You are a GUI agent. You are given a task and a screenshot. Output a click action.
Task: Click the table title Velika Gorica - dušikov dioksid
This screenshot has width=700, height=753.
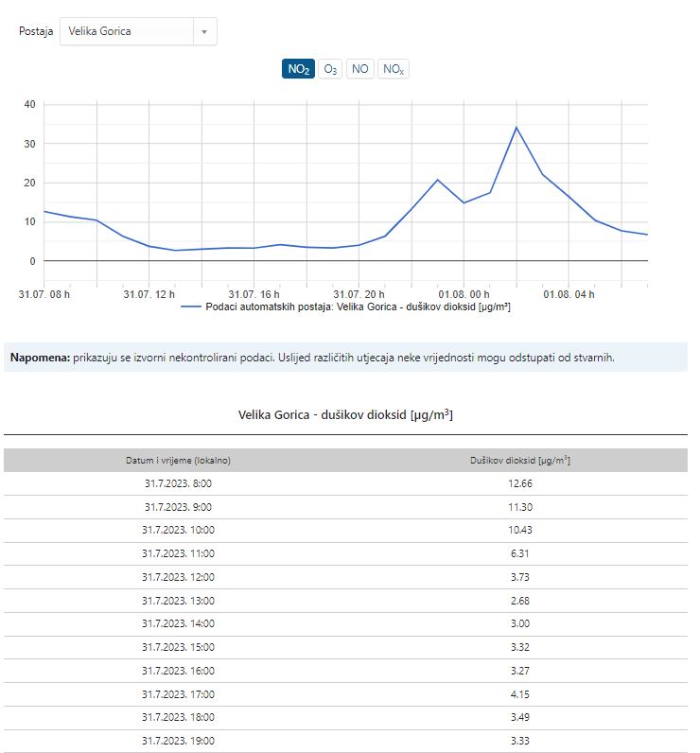345,415
